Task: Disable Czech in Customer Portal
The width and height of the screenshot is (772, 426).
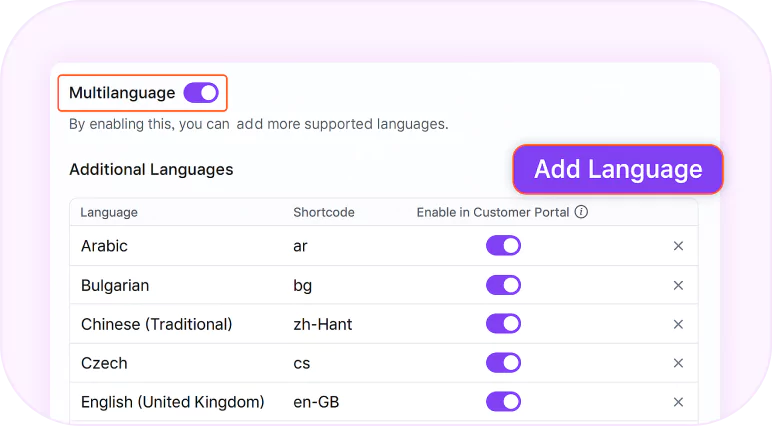Action: point(503,362)
